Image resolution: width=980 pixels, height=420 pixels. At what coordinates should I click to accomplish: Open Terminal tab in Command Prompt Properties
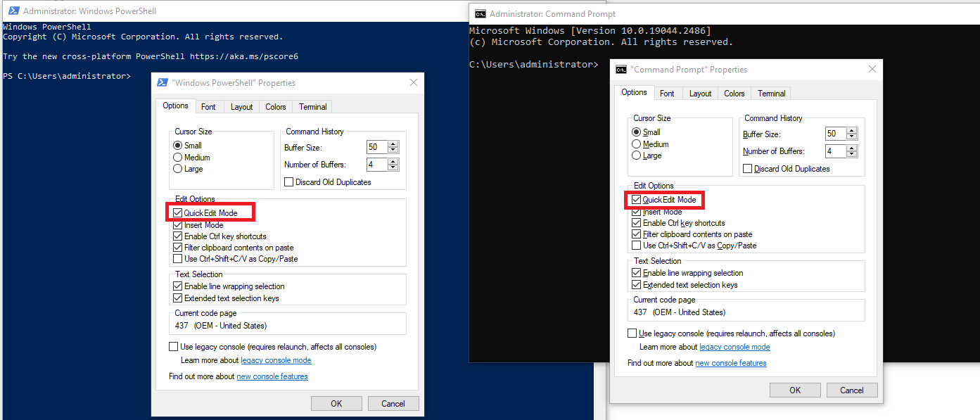pyautogui.click(x=771, y=94)
